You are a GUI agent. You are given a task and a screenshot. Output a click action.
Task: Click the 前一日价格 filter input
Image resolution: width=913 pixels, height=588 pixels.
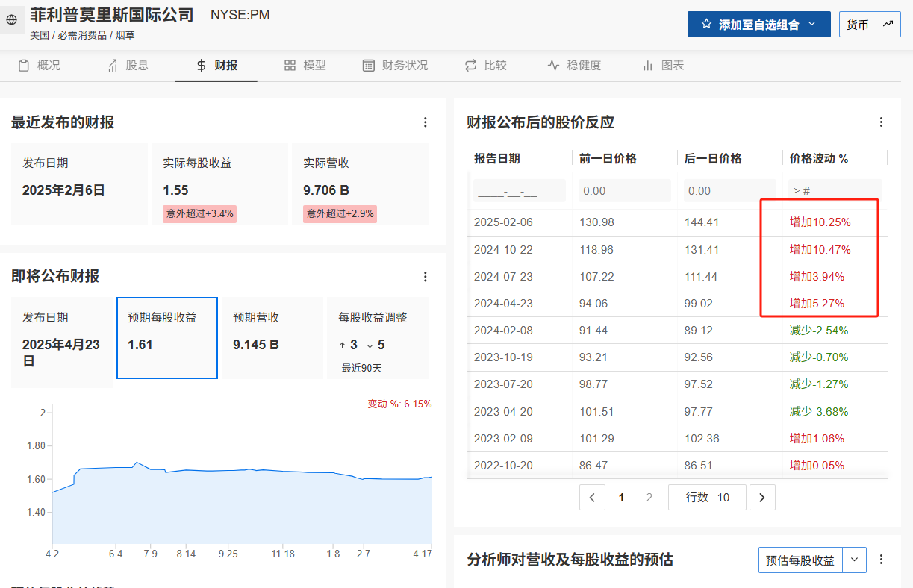point(625,191)
